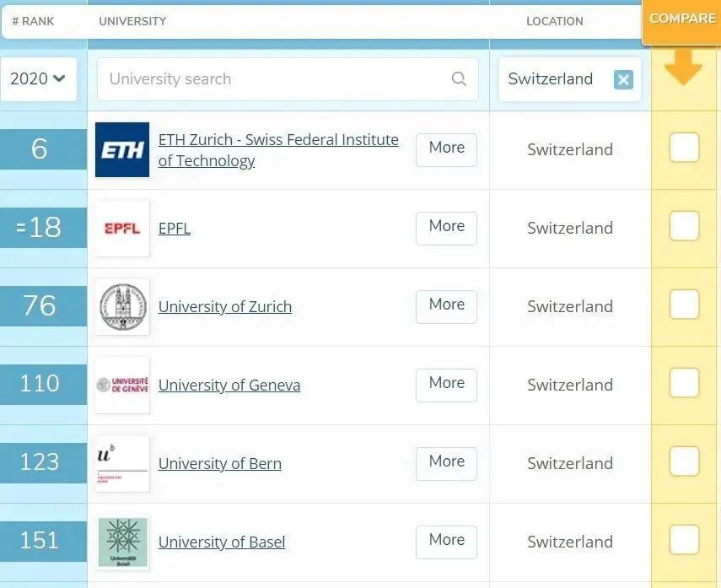Click the University search input field
This screenshot has height=588, width=721.
click(x=278, y=79)
